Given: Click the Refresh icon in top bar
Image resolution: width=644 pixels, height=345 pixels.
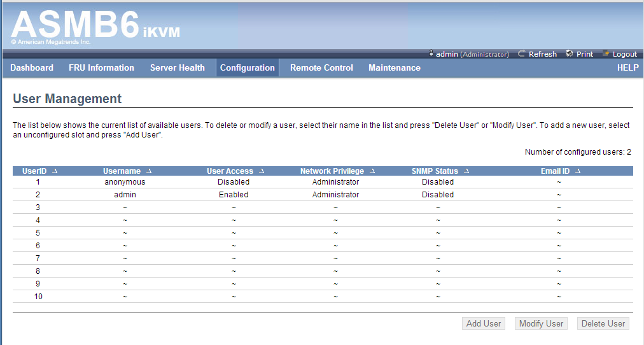Looking at the screenshot, I should click(x=522, y=54).
